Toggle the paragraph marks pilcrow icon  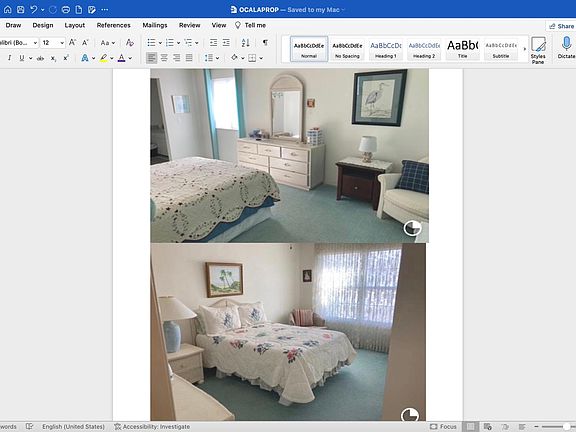[x=265, y=43]
